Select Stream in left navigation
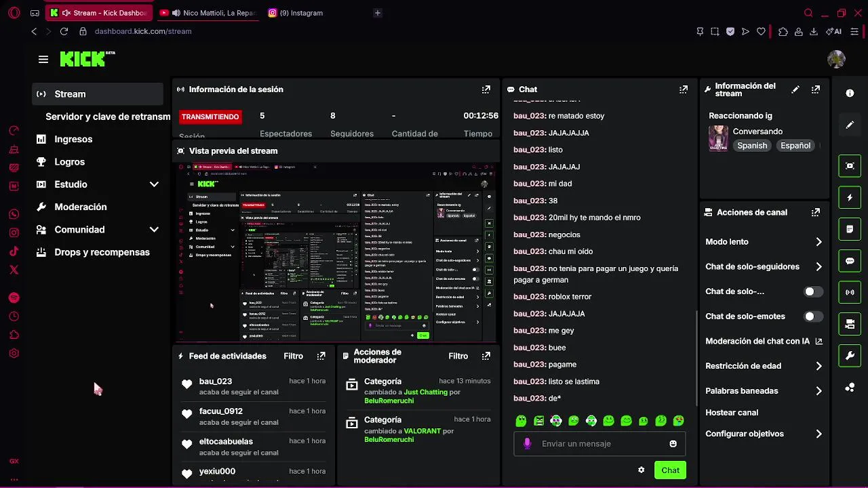The image size is (868, 488). click(98, 94)
